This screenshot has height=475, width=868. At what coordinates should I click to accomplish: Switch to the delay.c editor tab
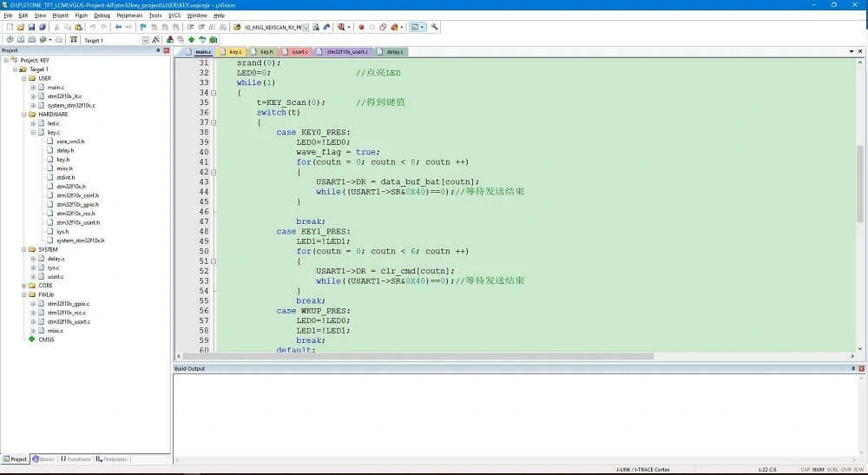coord(391,51)
